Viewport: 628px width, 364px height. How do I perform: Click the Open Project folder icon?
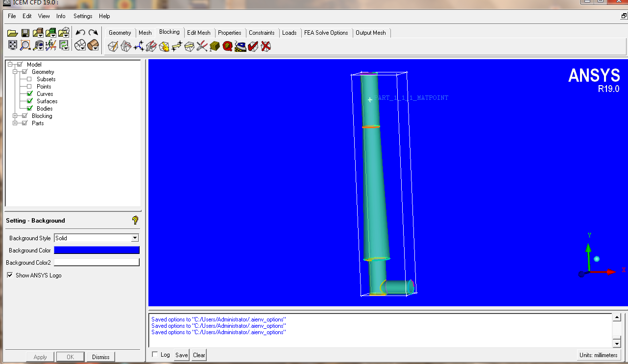click(13, 33)
